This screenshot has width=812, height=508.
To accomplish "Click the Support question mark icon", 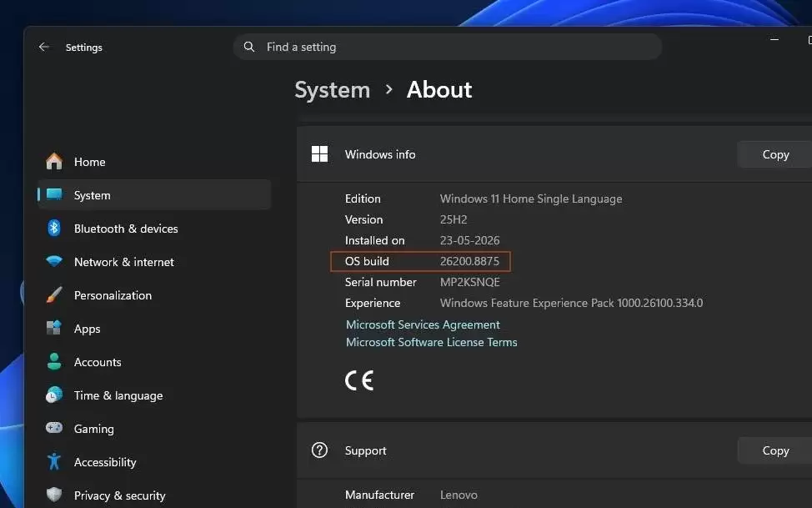I will (319, 450).
